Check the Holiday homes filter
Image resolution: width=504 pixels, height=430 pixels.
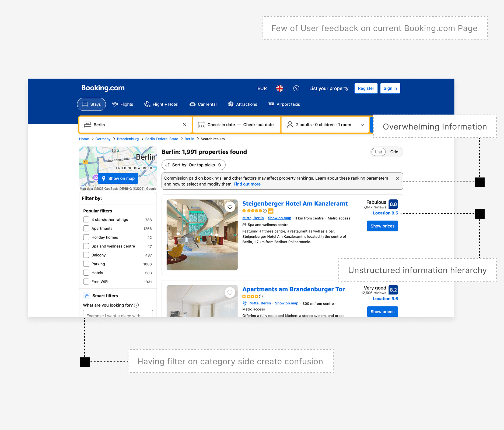click(x=86, y=237)
